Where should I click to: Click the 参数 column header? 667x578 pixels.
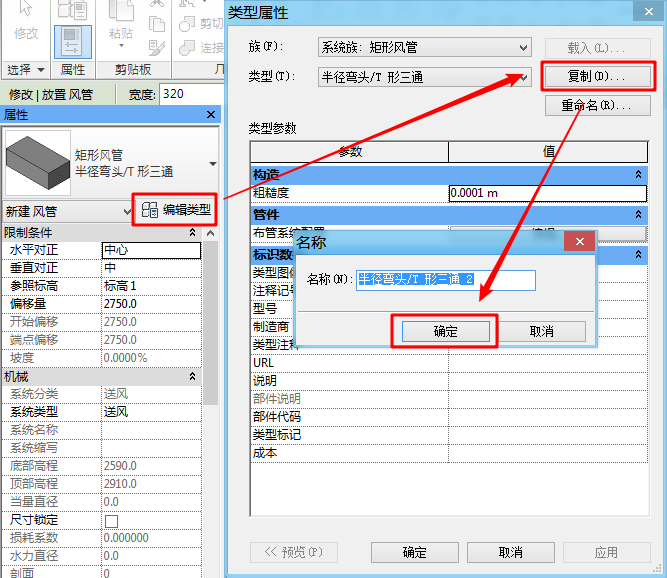(x=350, y=151)
